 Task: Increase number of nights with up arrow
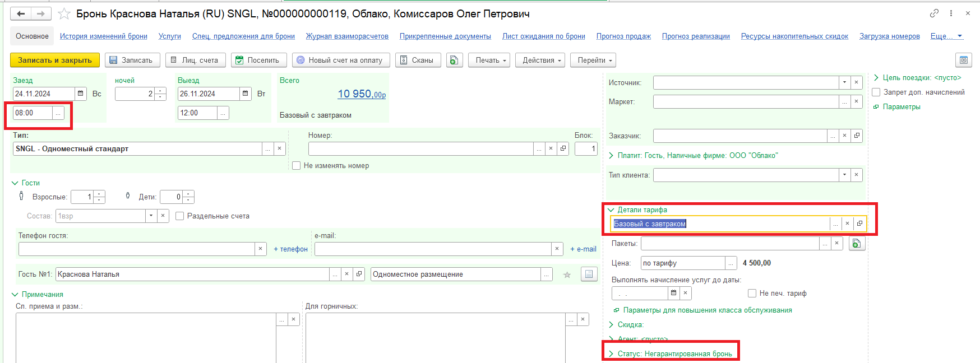pos(160,91)
